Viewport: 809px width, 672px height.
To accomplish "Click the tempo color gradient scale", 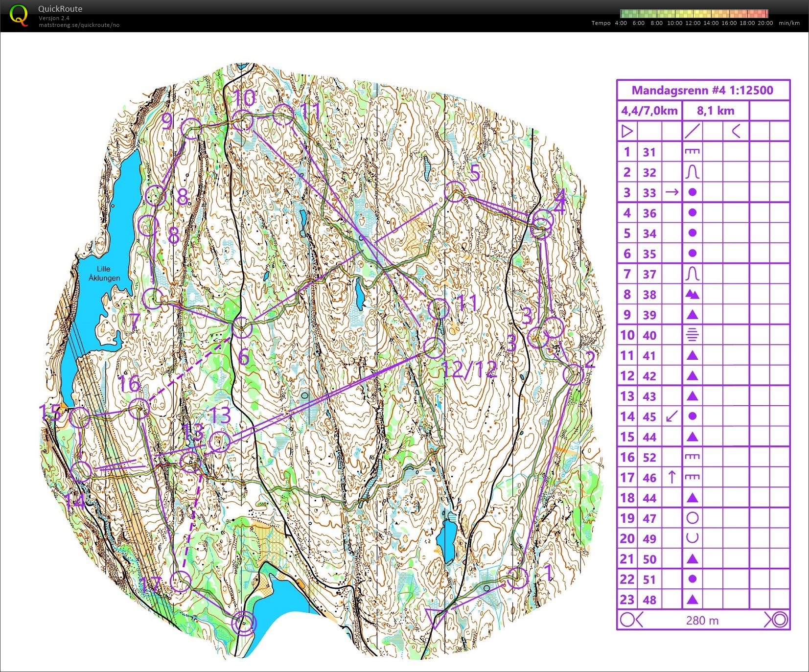I will point(693,14).
